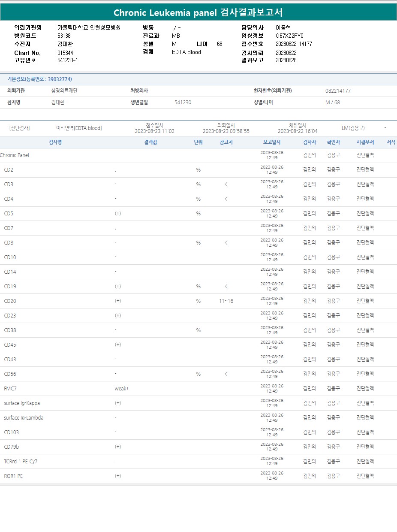The height and width of the screenshot is (532, 397).
Task: Click the 서식 column header
Action: [x=391, y=142]
